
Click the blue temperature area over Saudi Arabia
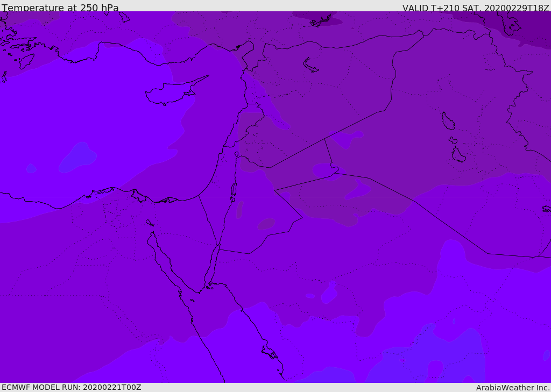click(x=429, y=355)
